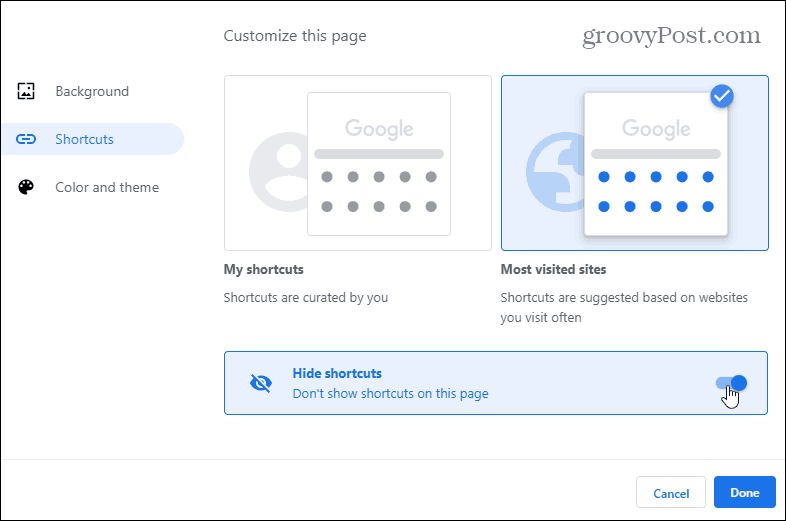Turn off the Hide shortcuts toggle switch
The image size is (786, 521).
pos(731,383)
